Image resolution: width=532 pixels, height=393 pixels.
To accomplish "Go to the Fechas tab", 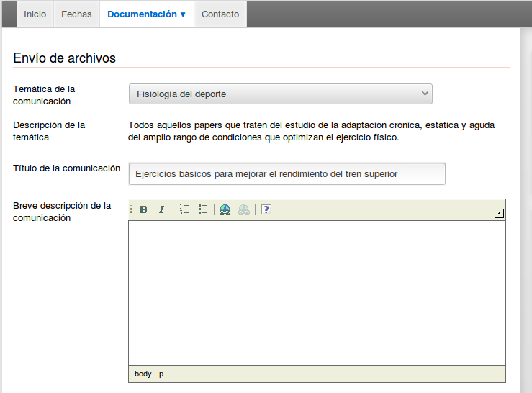I will pyautogui.click(x=76, y=14).
